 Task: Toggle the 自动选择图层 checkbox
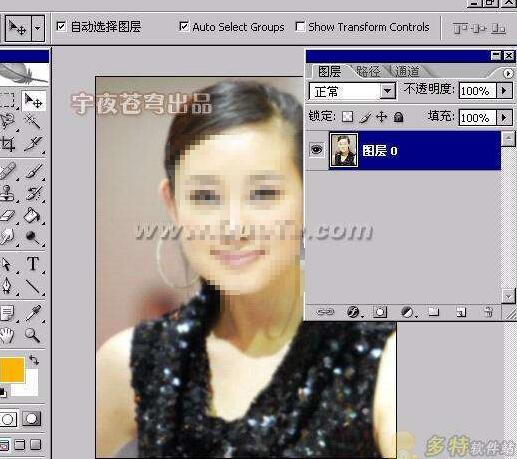(61, 26)
